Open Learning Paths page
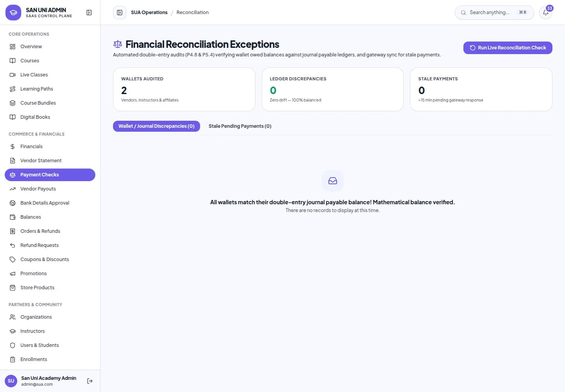Screen dimensions: 565x392 point(50,89)
